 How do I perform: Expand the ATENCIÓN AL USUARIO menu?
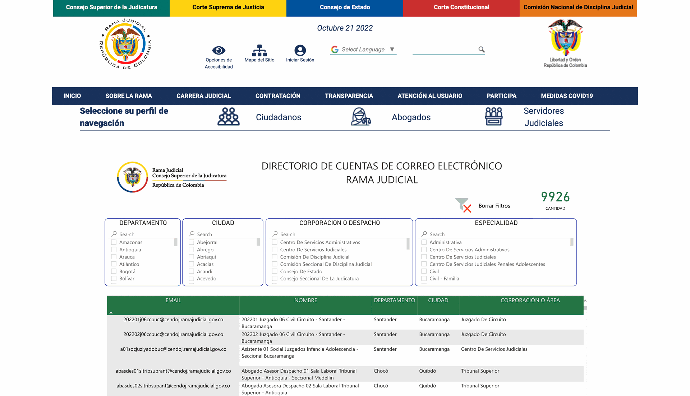[430, 96]
